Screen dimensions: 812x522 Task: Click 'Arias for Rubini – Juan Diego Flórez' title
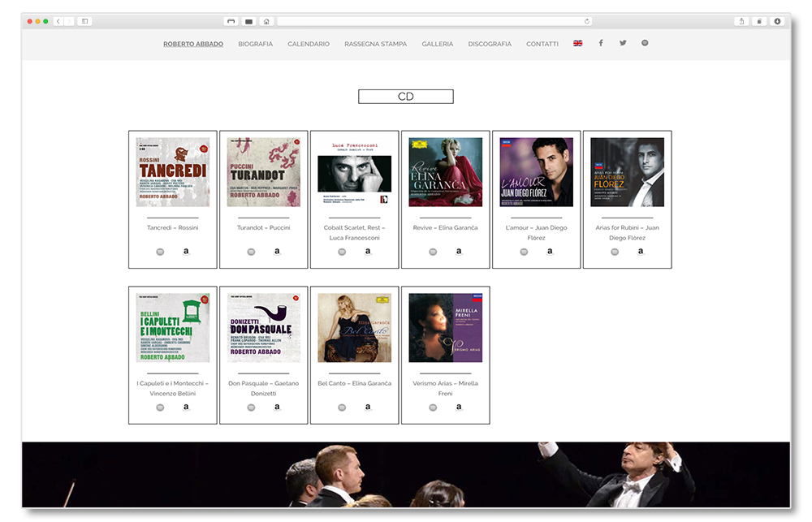click(x=627, y=232)
